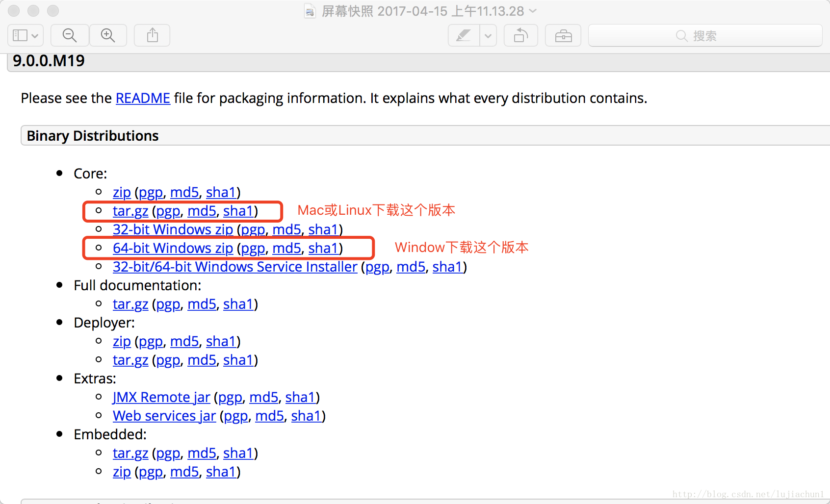Open md5 link beside Core tar.gz
Screen dimensions: 830x504
[202, 211]
